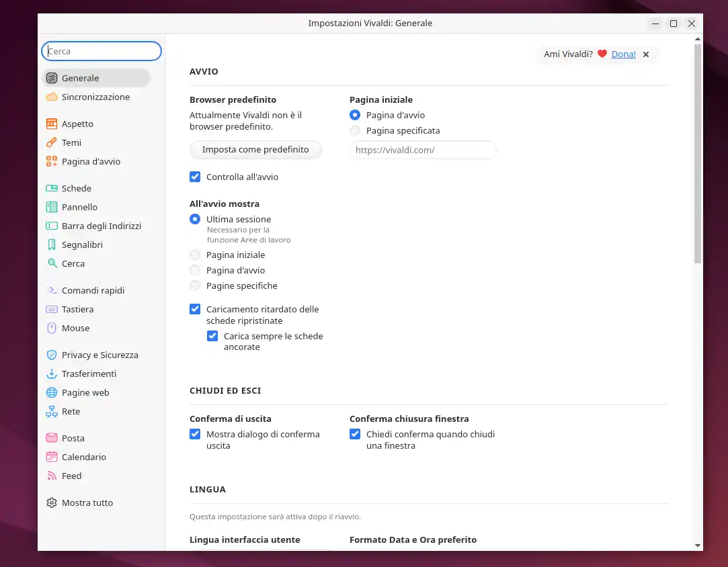Select the Pagine web globe icon
The height and width of the screenshot is (567, 728).
point(52,392)
